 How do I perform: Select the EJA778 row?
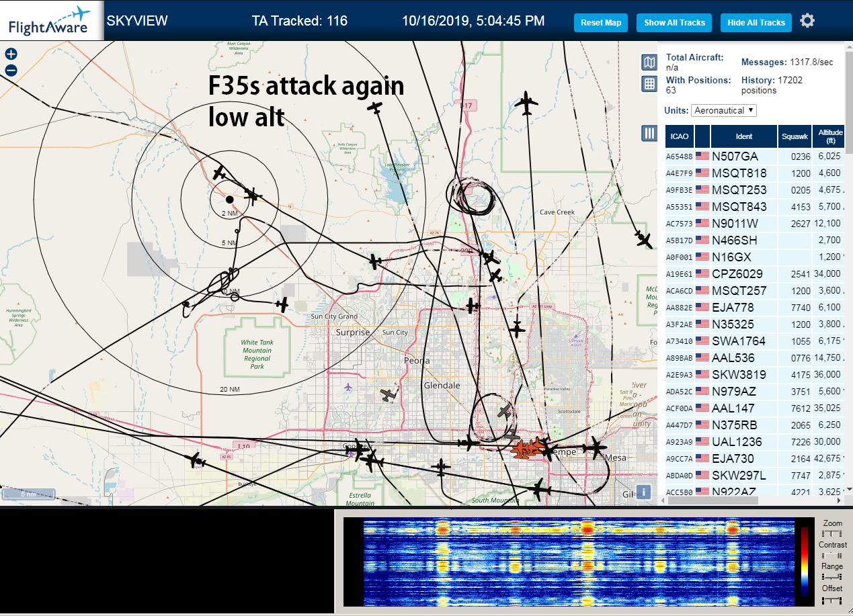[754, 307]
